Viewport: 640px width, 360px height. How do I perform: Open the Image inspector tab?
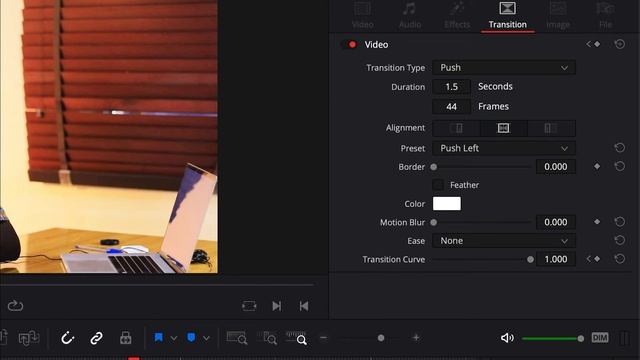pyautogui.click(x=558, y=16)
